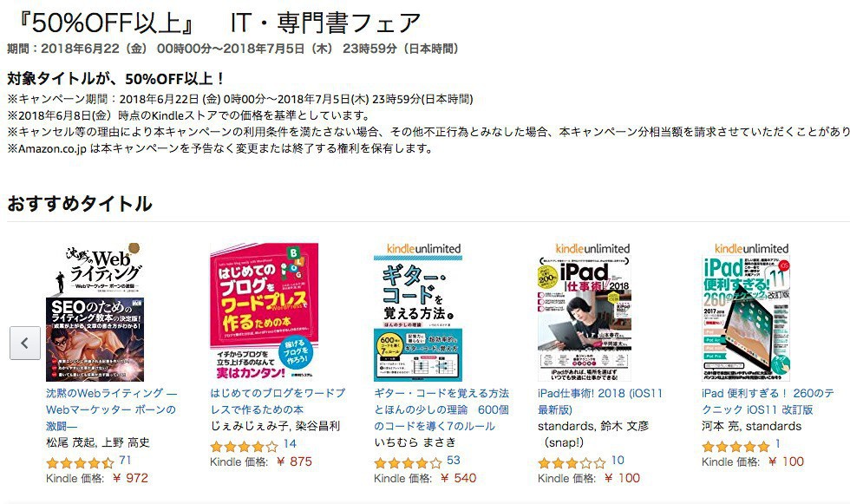
Task: Open the 14 reviews for the WordPress book
Action: tap(290, 444)
